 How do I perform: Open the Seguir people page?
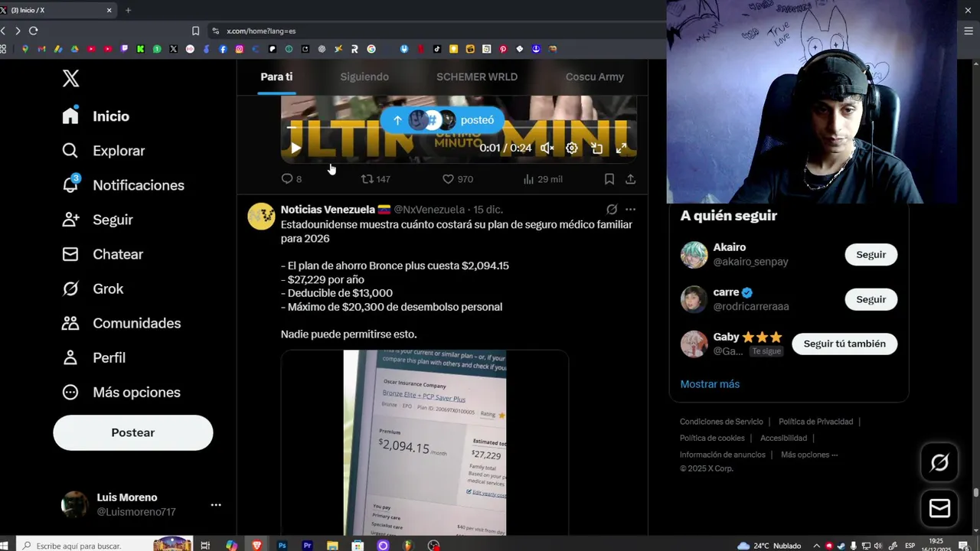98,220
